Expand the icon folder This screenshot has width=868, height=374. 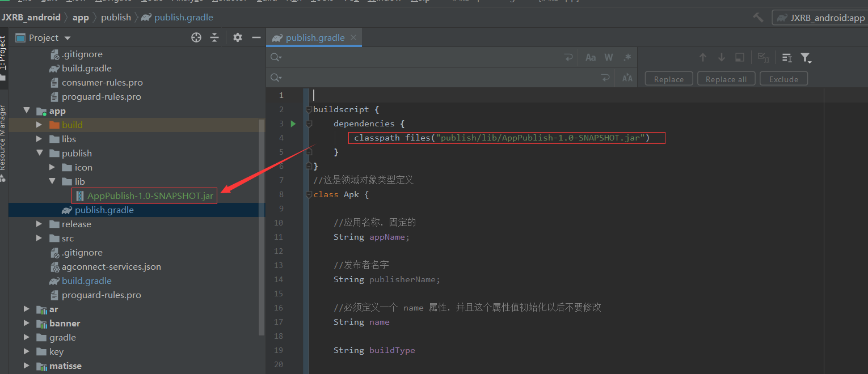[52, 167]
